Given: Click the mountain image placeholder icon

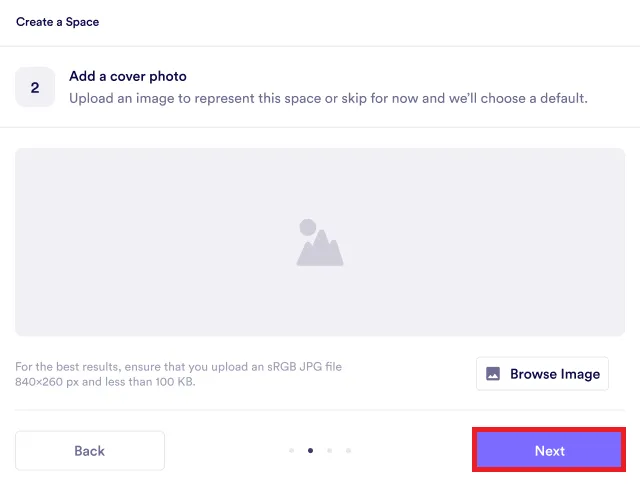Looking at the screenshot, I should (320, 242).
